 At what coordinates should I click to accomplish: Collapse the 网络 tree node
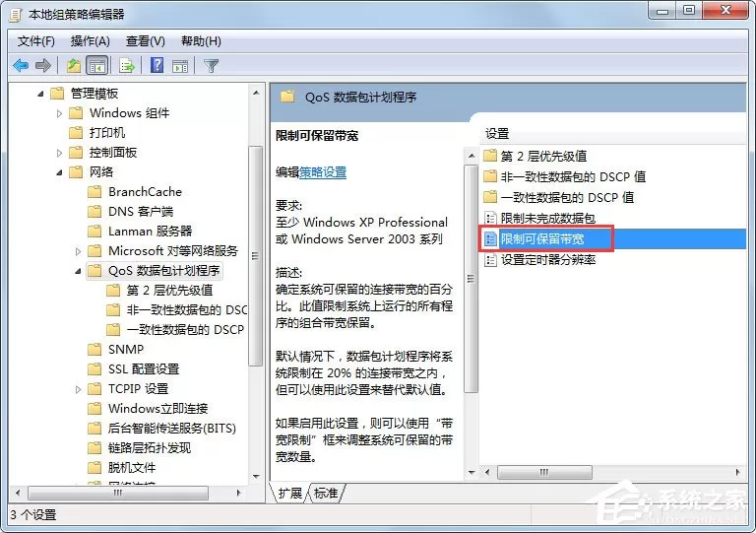[59, 172]
